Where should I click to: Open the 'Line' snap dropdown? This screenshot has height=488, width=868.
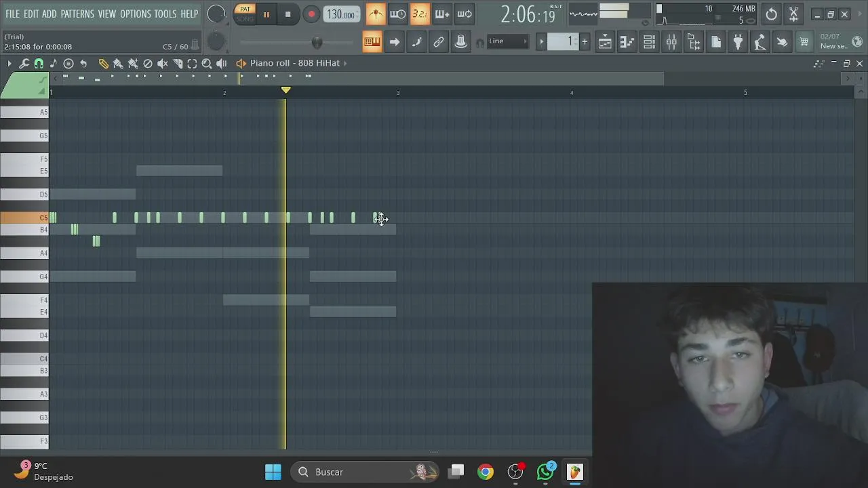pyautogui.click(x=507, y=41)
